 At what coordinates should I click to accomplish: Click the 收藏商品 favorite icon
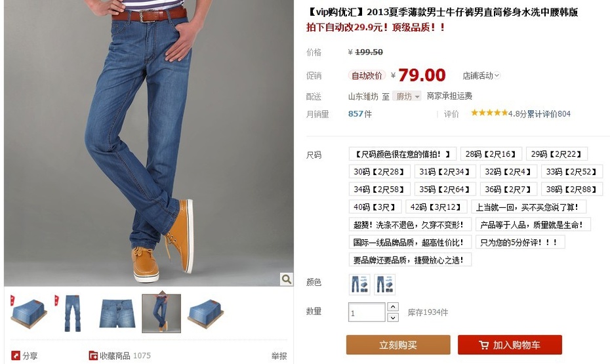93,355
